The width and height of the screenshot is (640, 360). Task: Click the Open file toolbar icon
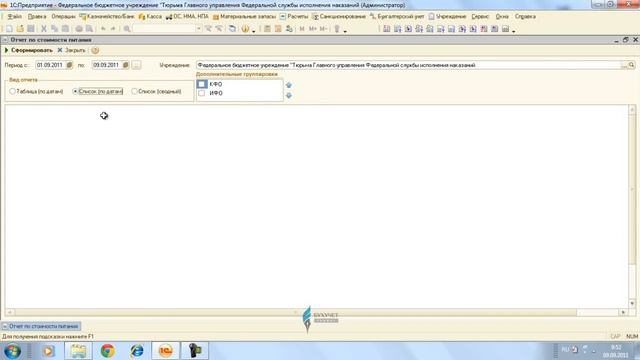20,29
